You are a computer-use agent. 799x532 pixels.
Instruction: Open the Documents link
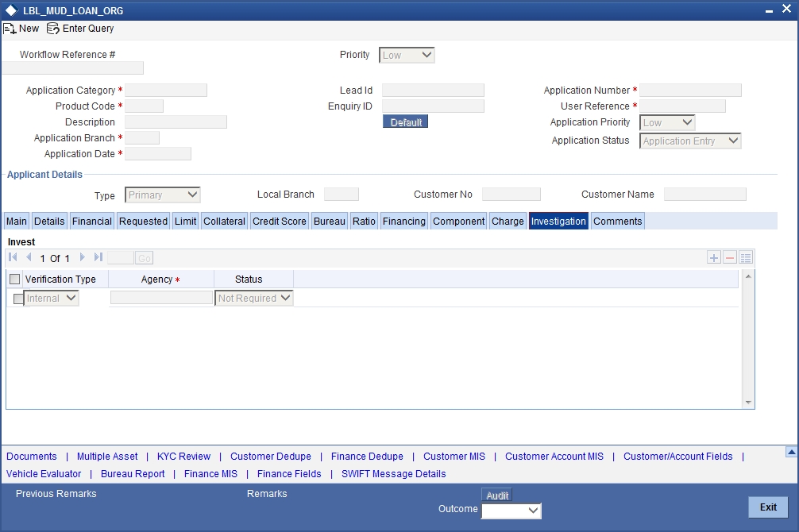click(x=32, y=456)
